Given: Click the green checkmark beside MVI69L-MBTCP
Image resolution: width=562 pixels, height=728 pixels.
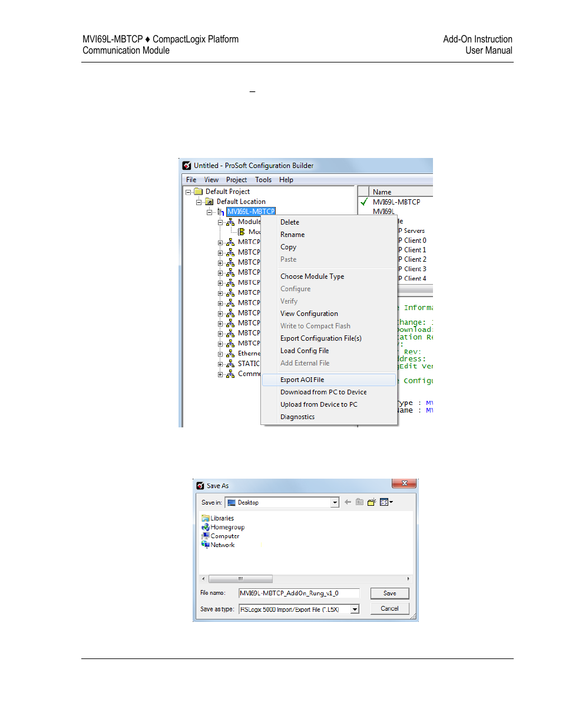Looking at the screenshot, I should pyautogui.click(x=365, y=202).
